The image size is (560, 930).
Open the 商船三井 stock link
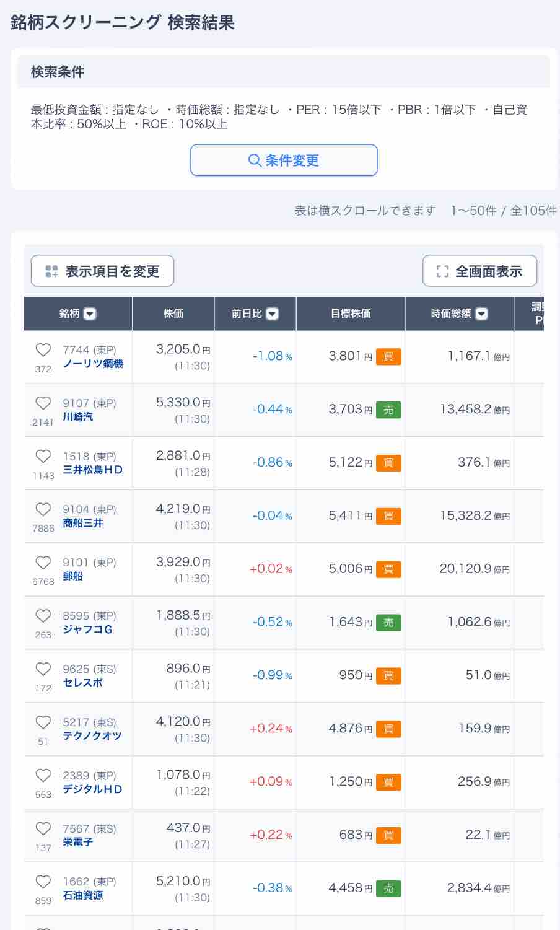click(83, 524)
